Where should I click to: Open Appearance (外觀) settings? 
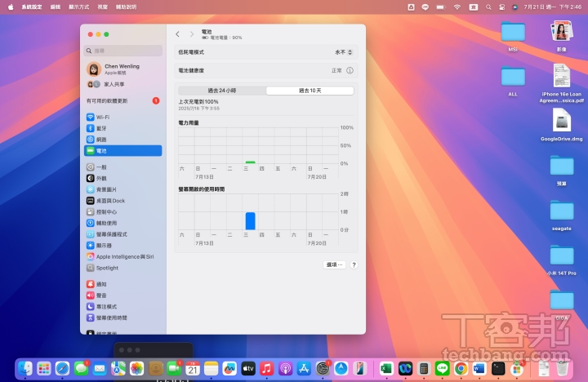tap(123, 179)
